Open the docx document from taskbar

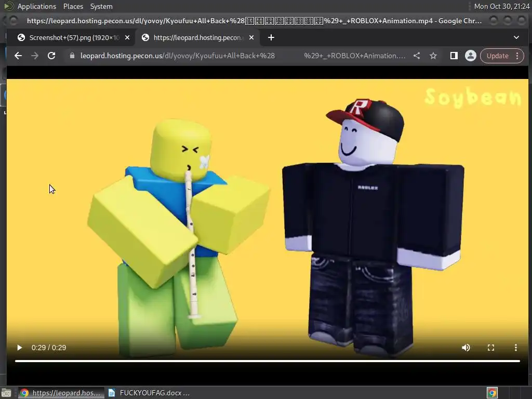point(149,393)
